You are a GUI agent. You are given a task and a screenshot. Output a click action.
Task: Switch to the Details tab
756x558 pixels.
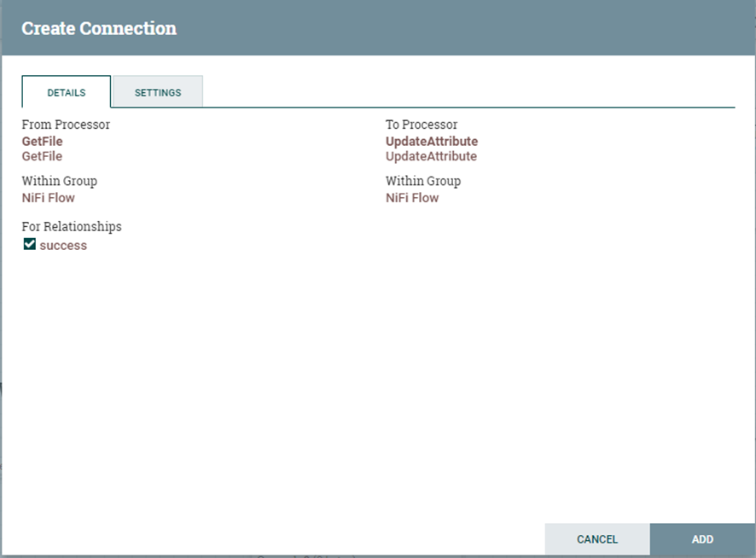point(66,92)
